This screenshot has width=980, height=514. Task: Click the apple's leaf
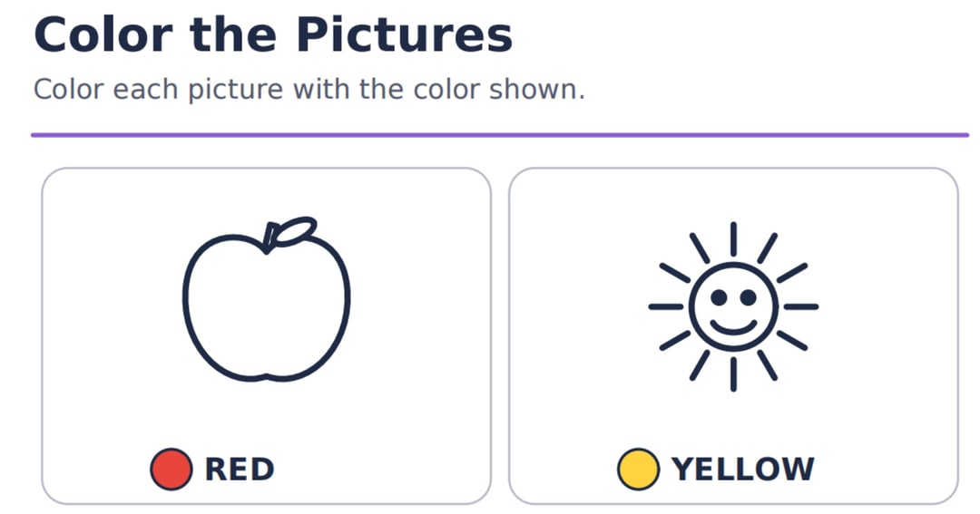pos(295,232)
